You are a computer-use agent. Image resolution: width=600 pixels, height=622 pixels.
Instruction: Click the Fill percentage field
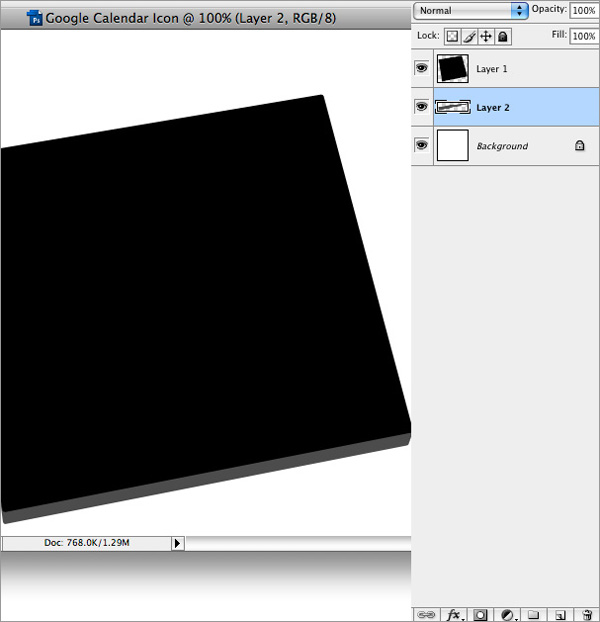585,36
